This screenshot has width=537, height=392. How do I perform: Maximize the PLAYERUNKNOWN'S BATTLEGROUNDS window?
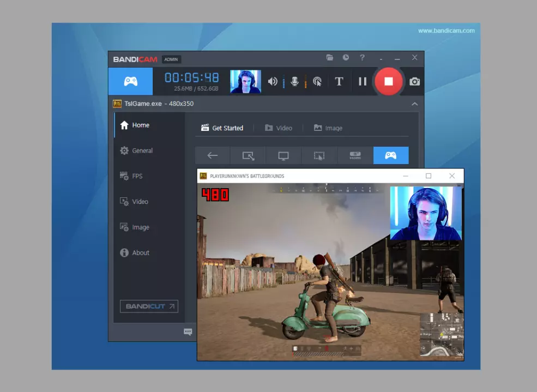pyautogui.click(x=429, y=176)
